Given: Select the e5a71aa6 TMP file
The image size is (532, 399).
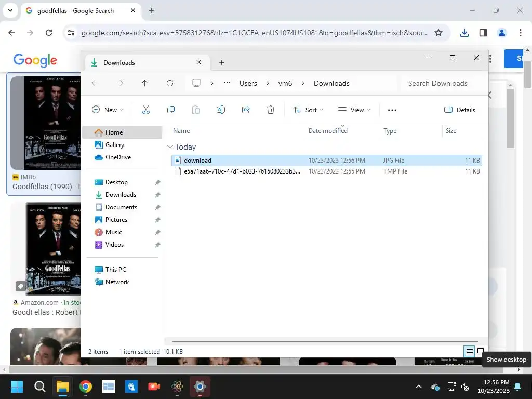Looking at the screenshot, I should tap(327, 171).
